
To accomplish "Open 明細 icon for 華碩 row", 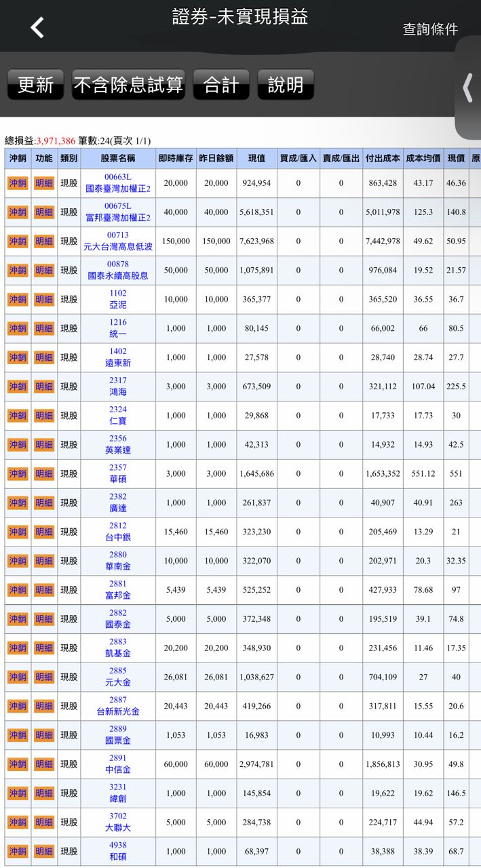I will 44,473.
